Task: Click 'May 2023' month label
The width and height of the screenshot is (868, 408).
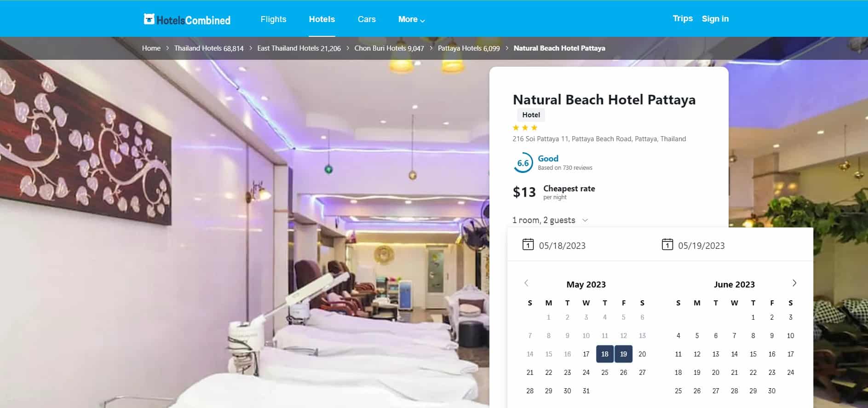Action: [586, 284]
